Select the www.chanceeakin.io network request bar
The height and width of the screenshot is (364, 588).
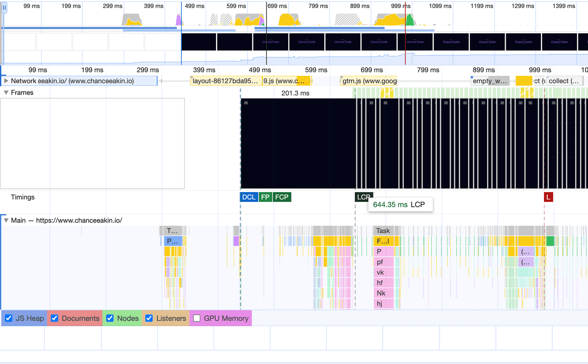coord(97,81)
